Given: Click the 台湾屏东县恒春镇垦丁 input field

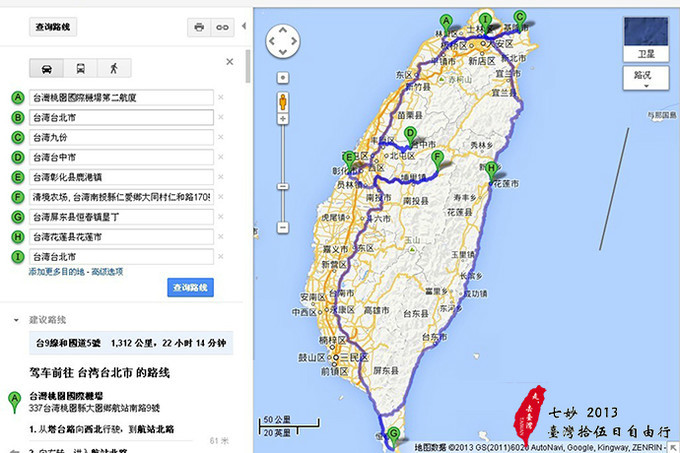Looking at the screenshot, I should (121, 217).
